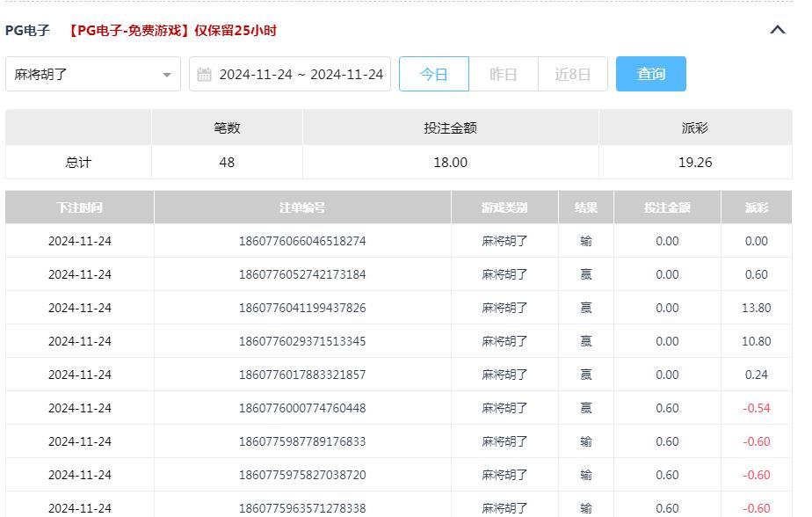This screenshot has width=812, height=517.
Task: Click the 注单编号 column header
Action: [301, 207]
